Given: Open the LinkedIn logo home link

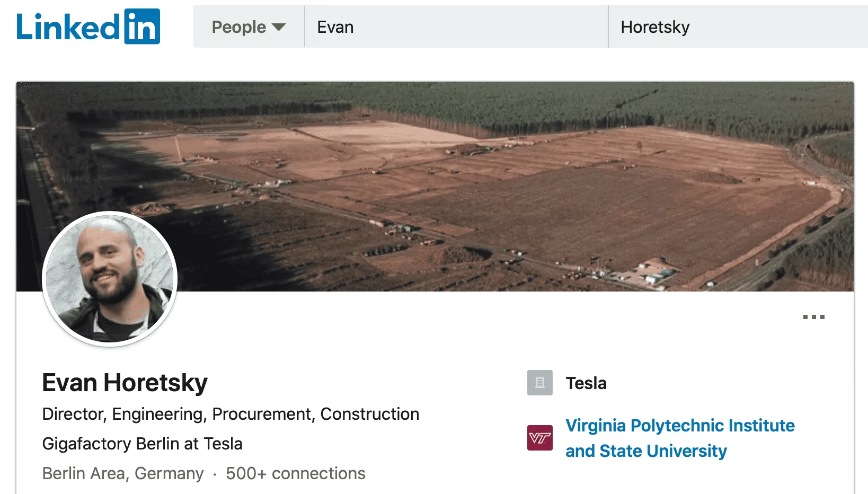Looking at the screenshot, I should [x=88, y=27].
